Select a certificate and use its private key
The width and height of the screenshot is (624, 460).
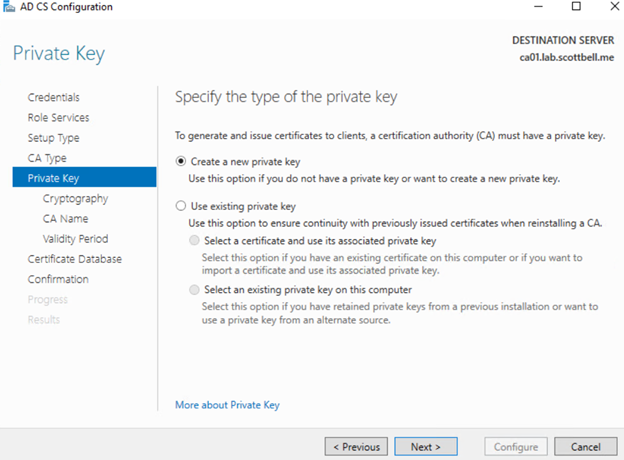click(195, 241)
